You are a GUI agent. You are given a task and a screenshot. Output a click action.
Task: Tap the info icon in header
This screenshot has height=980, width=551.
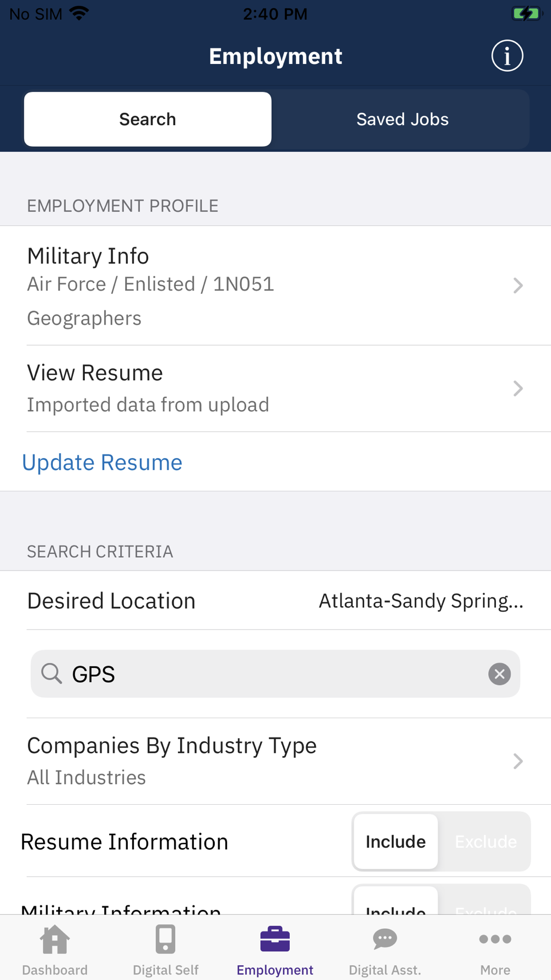(x=507, y=56)
